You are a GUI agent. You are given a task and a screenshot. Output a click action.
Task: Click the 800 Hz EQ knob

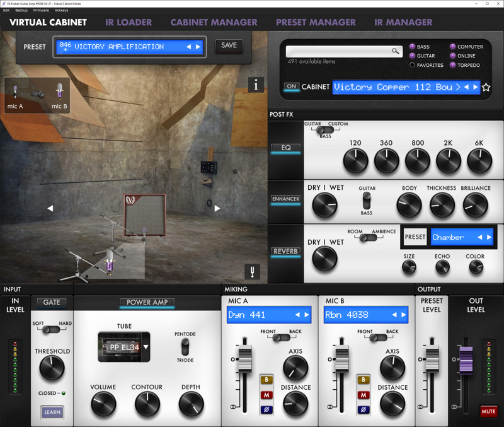point(418,161)
